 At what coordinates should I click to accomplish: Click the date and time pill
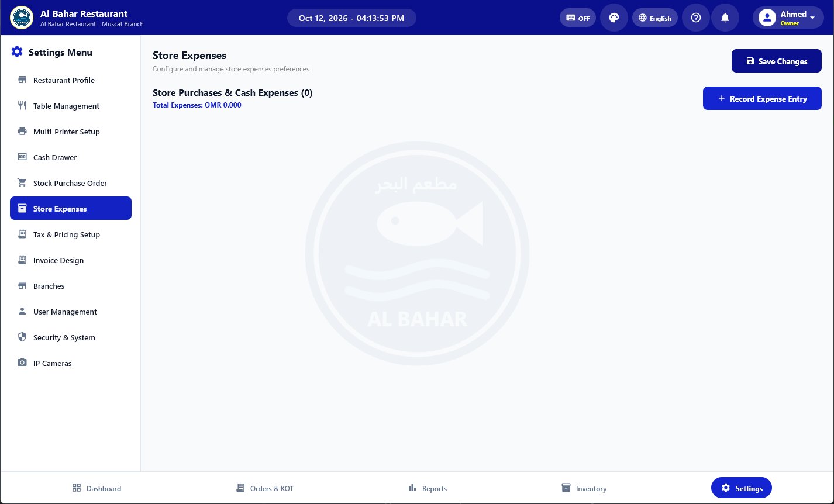(351, 18)
